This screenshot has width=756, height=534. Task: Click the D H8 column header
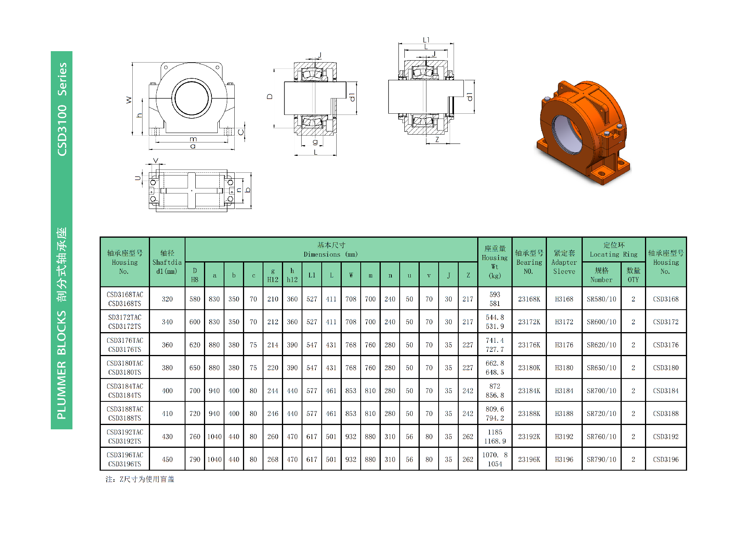coord(195,275)
